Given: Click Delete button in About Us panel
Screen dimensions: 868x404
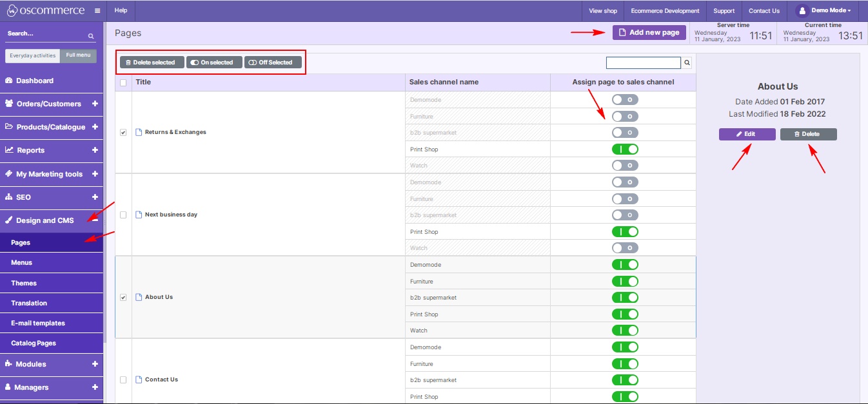Looking at the screenshot, I should tap(809, 134).
